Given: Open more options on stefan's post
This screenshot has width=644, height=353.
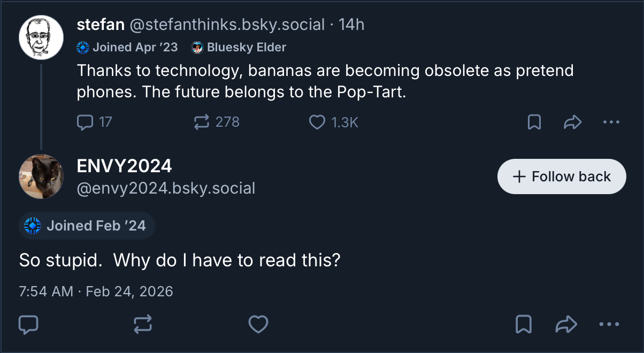Looking at the screenshot, I should [x=611, y=122].
